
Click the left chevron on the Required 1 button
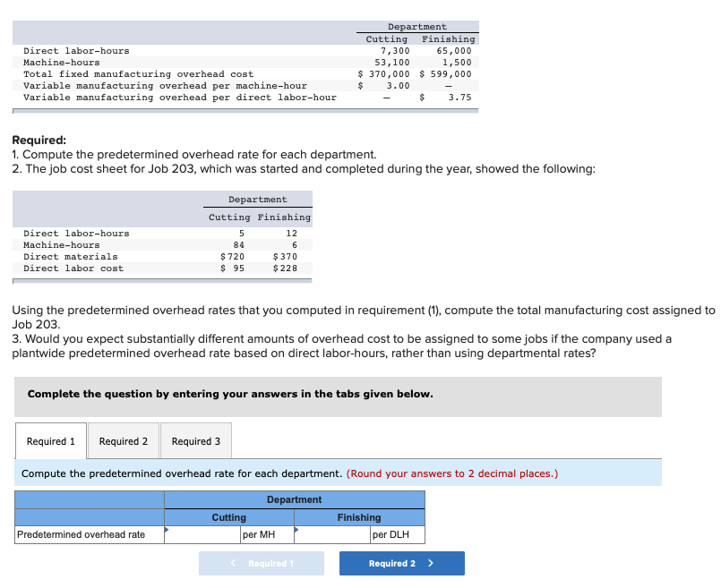[x=234, y=563]
